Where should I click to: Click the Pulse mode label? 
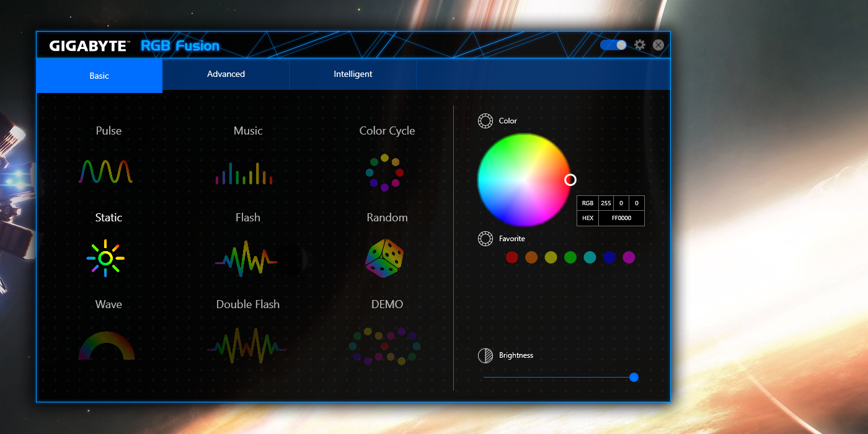pyautogui.click(x=108, y=131)
